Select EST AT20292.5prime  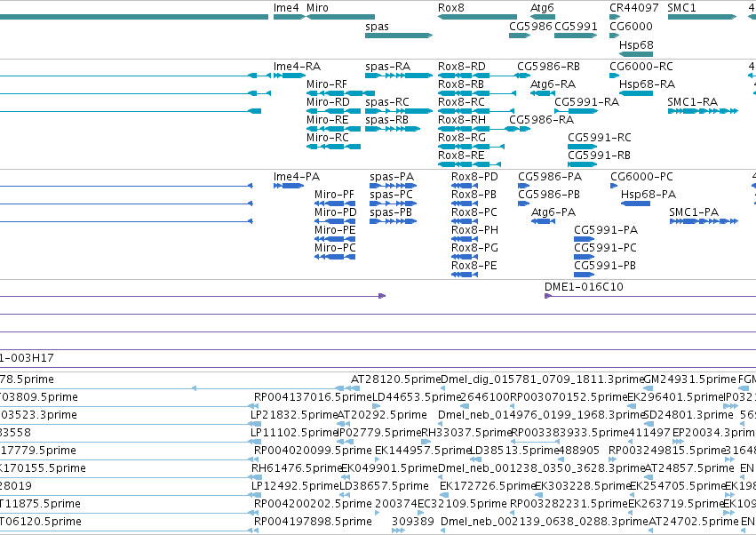(x=382, y=415)
